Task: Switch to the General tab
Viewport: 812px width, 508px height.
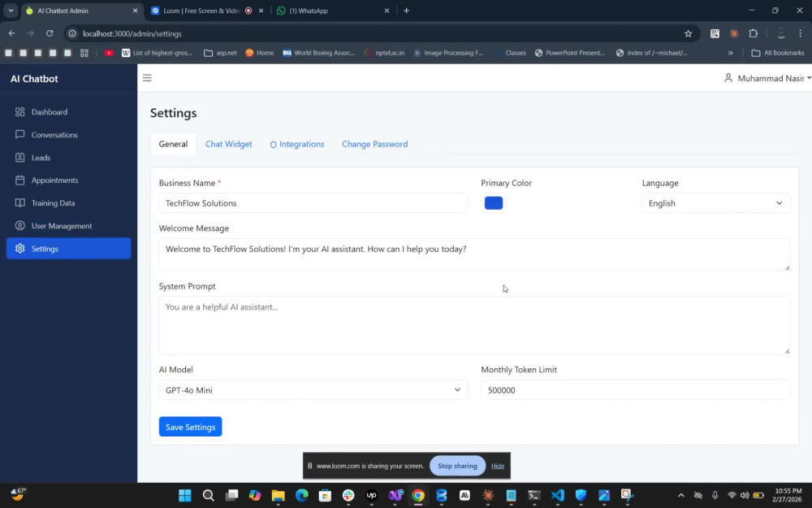Action: pyautogui.click(x=173, y=144)
